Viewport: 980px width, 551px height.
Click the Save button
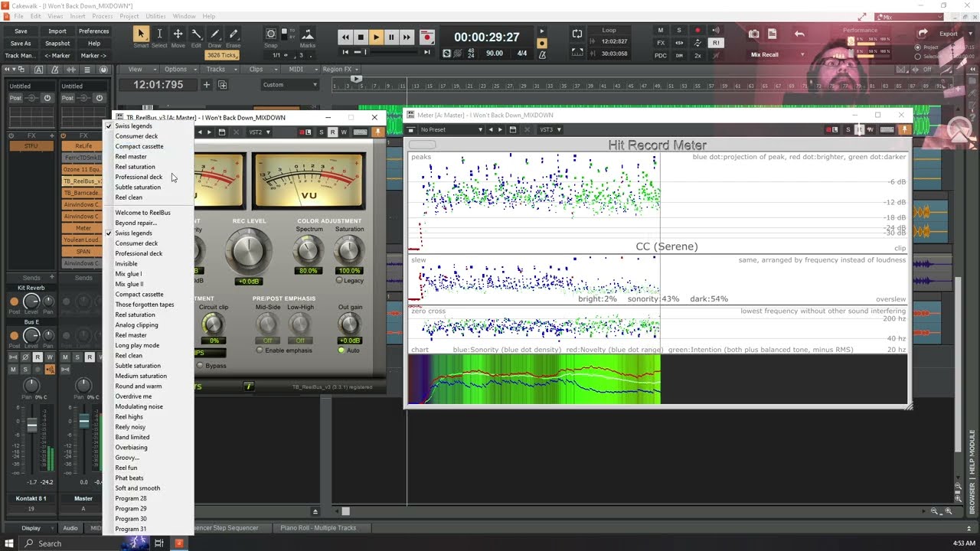click(x=21, y=31)
